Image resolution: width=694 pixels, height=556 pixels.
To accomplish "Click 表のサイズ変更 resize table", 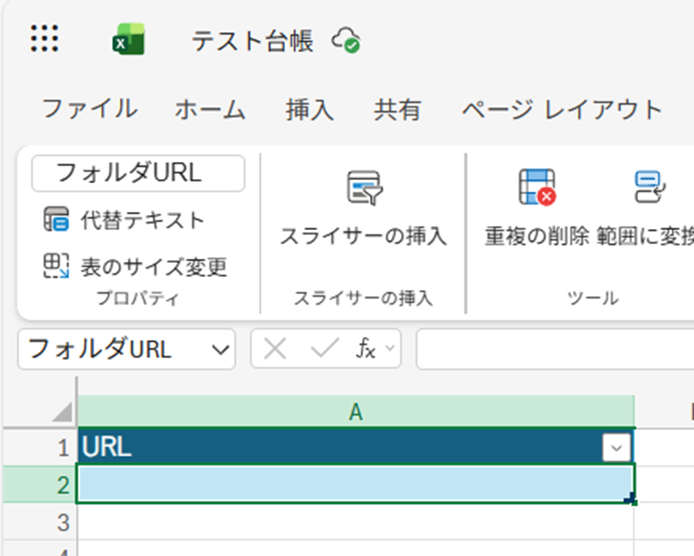I will pos(134,266).
